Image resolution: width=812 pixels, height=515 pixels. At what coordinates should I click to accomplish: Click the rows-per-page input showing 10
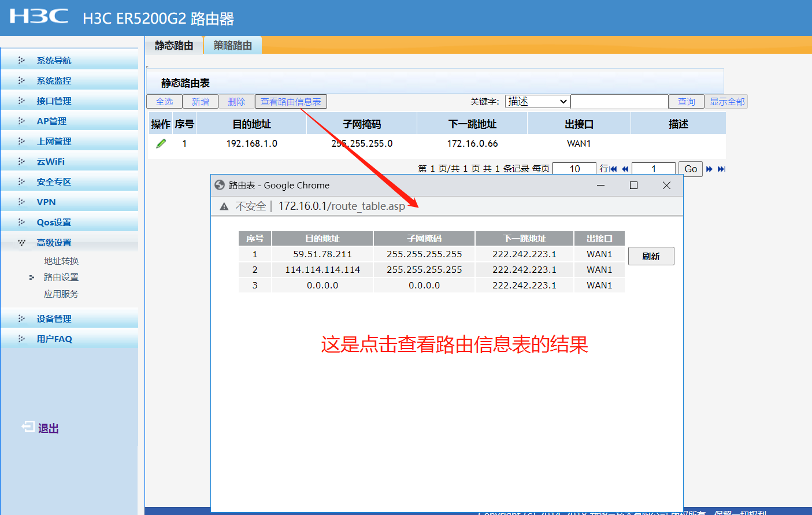(574, 169)
